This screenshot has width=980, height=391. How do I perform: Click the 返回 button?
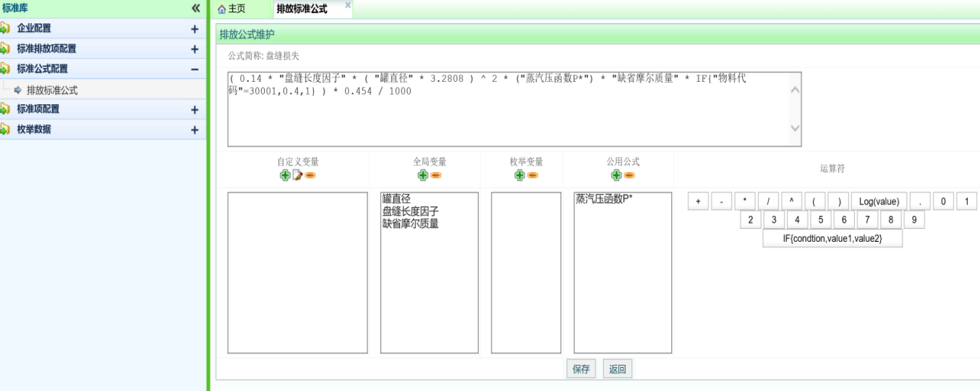pos(617,369)
